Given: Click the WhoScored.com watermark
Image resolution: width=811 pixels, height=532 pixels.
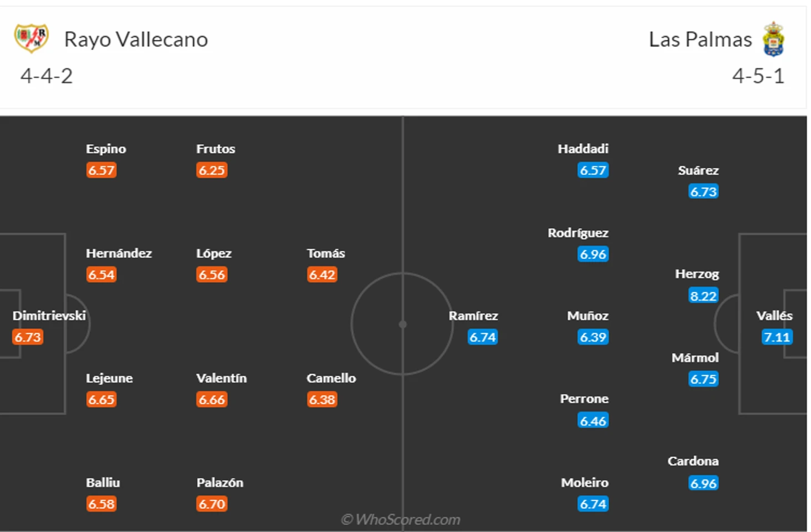Looking at the screenshot, I should pyautogui.click(x=401, y=519).
